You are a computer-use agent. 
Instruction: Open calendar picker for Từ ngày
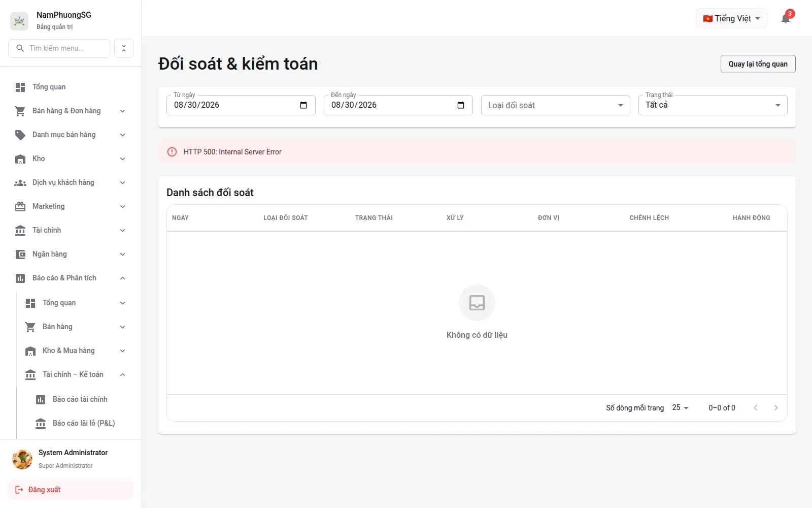[x=303, y=105]
